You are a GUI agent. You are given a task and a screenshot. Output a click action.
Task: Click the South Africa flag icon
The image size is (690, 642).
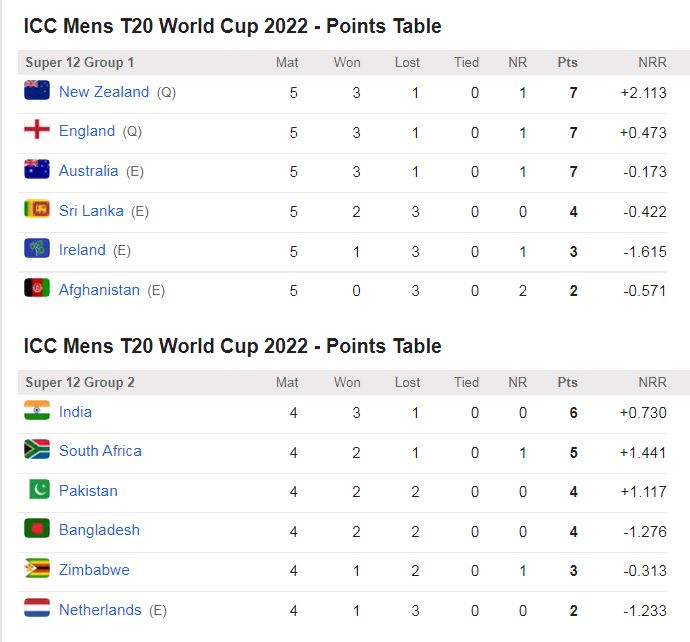click(37, 450)
